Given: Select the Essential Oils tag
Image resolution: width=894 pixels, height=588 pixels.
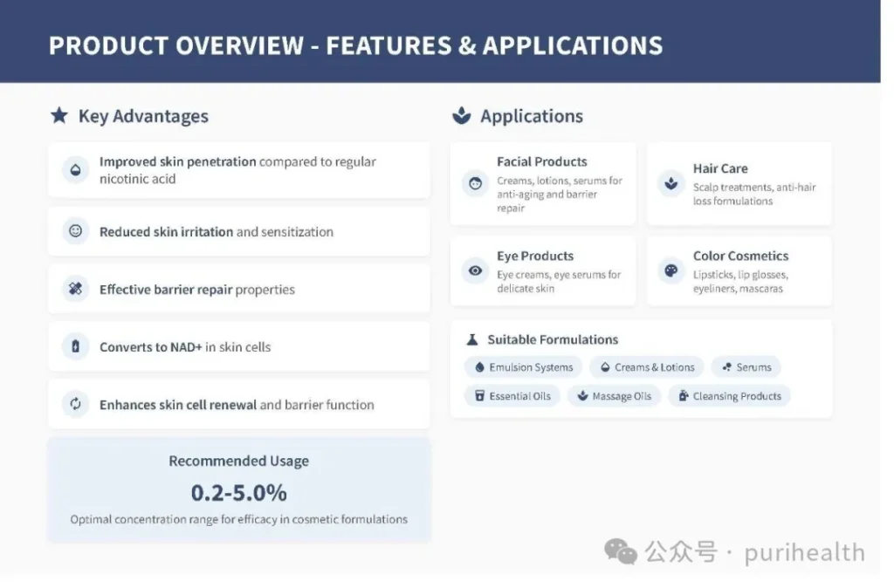Looking at the screenshot, I should [x=512, y=396].
